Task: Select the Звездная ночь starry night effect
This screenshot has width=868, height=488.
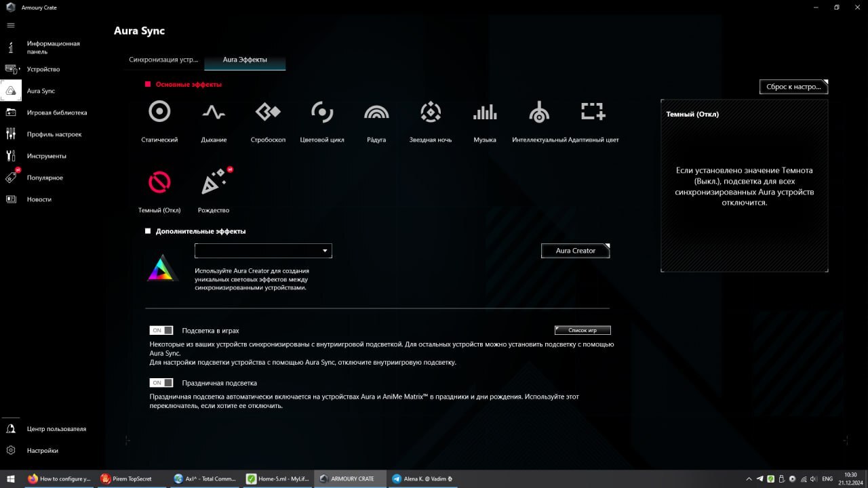Action: [431, 112]
